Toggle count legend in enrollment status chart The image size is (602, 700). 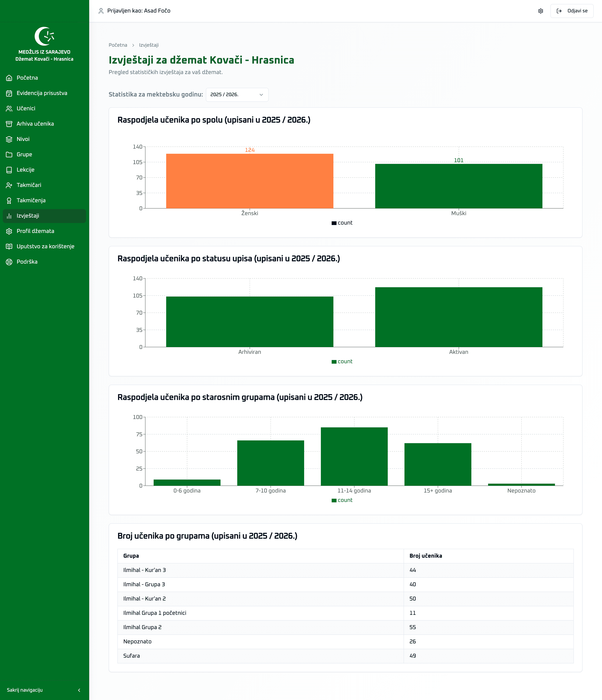342,361
